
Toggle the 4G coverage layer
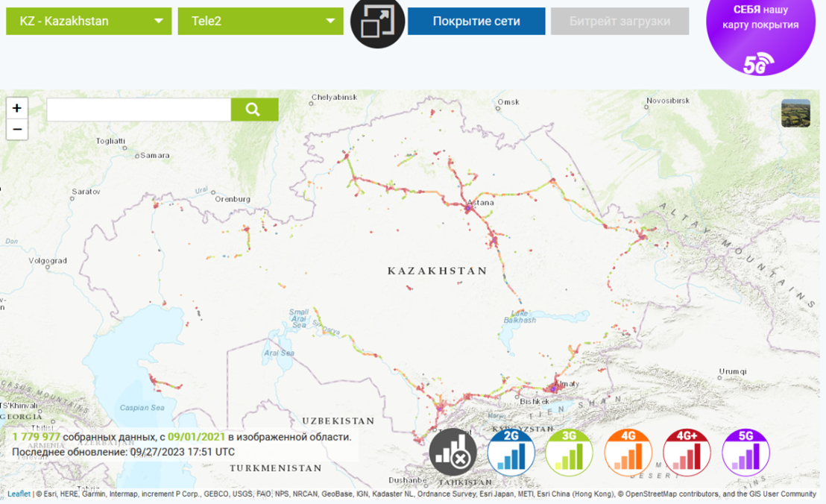[x=628, y=453]
